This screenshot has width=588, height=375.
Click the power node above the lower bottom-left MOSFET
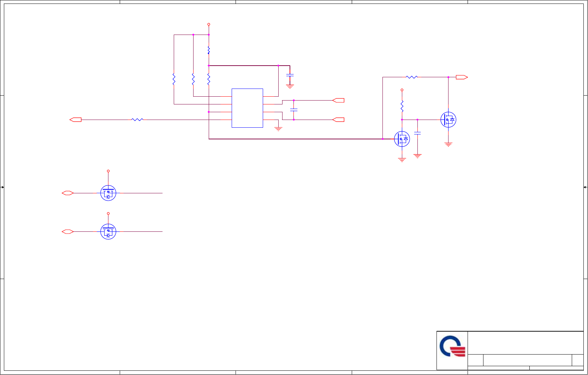click(108, 213)
